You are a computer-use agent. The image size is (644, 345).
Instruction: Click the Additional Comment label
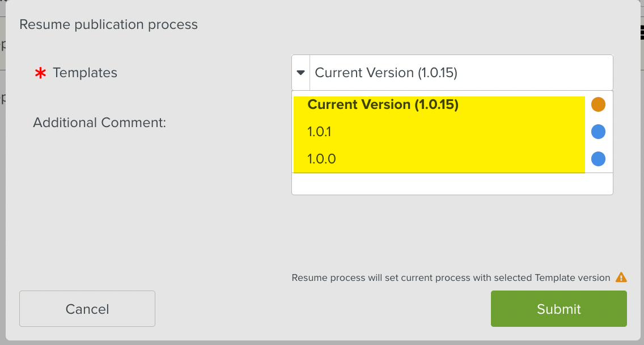click(x=99, y=123)
